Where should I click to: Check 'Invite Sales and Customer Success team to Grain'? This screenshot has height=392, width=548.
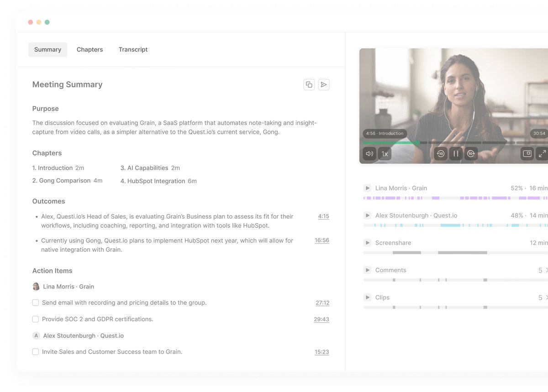click(x=35, y=352)
